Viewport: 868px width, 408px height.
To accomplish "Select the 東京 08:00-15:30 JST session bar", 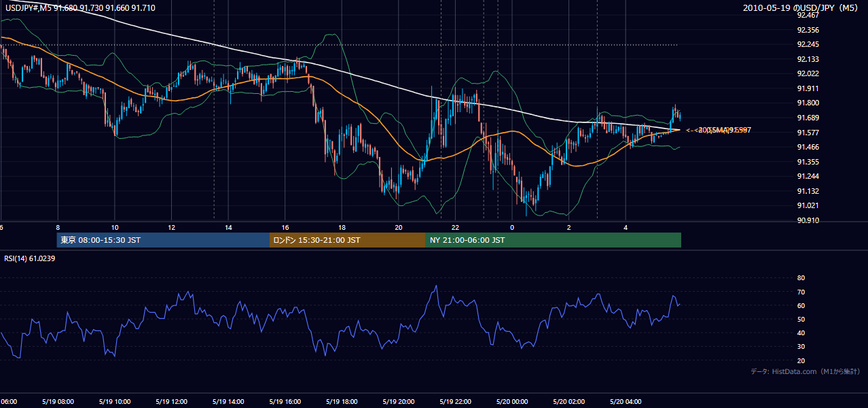I will 163,240.
